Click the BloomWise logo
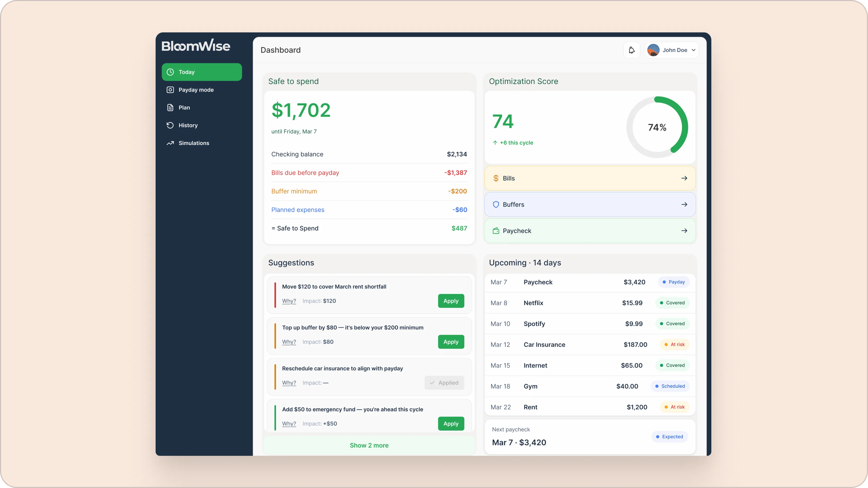 (196, 46)
